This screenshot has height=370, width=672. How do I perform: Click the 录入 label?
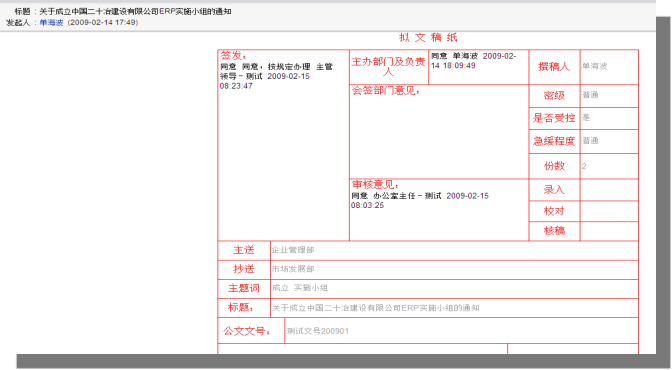tap(554, 190)
